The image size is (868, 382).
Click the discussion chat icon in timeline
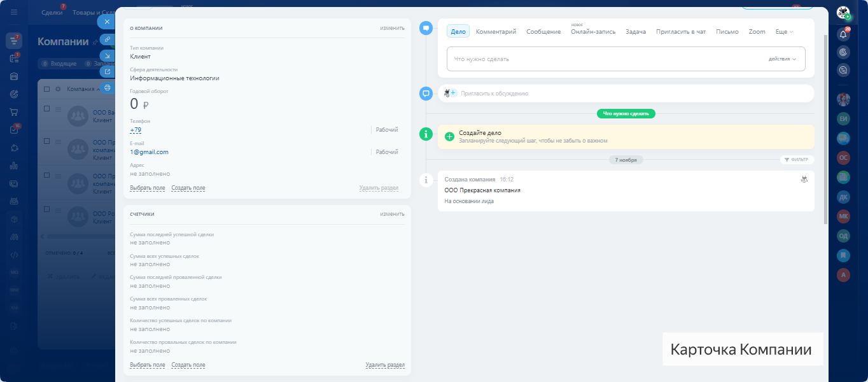[x=426, y=94]
